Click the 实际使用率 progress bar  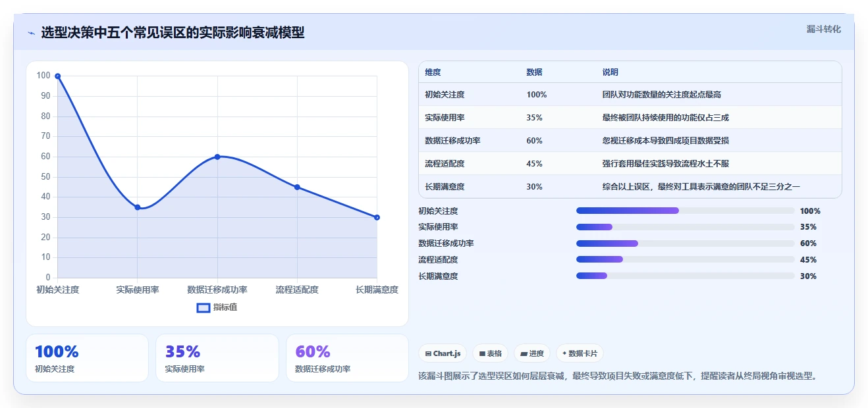685,227
